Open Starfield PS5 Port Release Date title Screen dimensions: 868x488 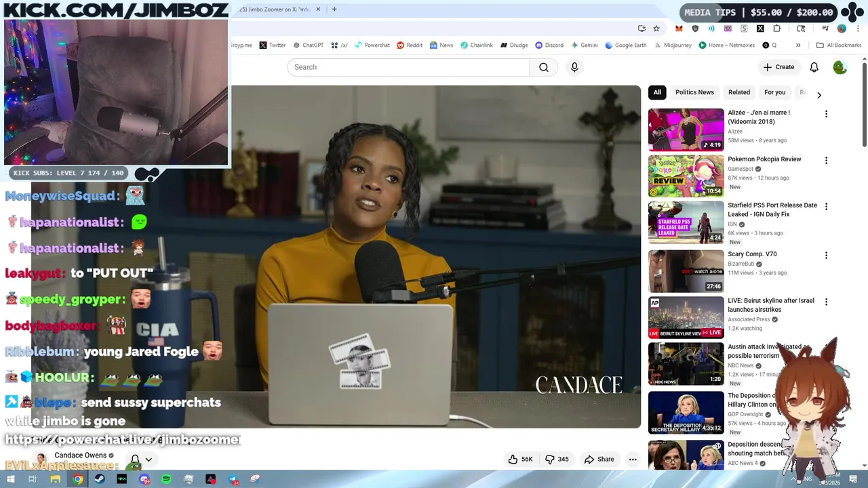pos(772,209)
